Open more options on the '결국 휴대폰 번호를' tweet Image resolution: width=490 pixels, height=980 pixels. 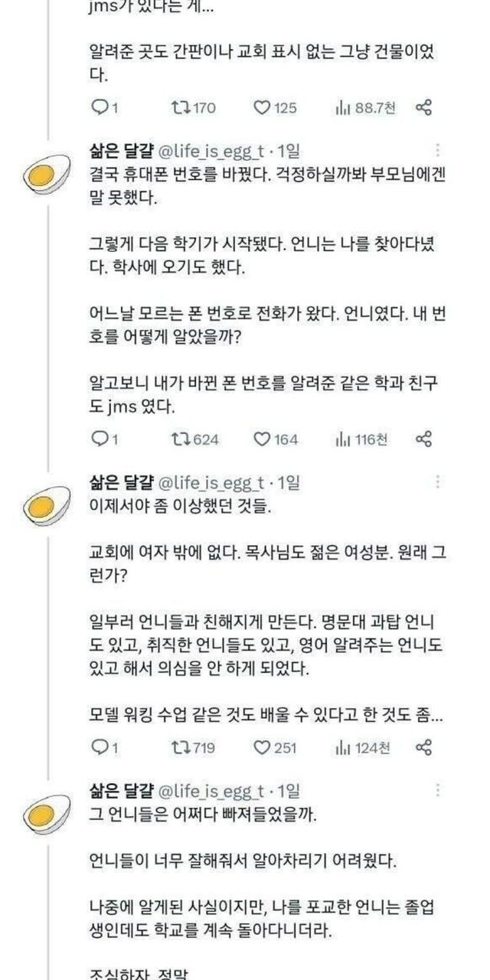437,150
